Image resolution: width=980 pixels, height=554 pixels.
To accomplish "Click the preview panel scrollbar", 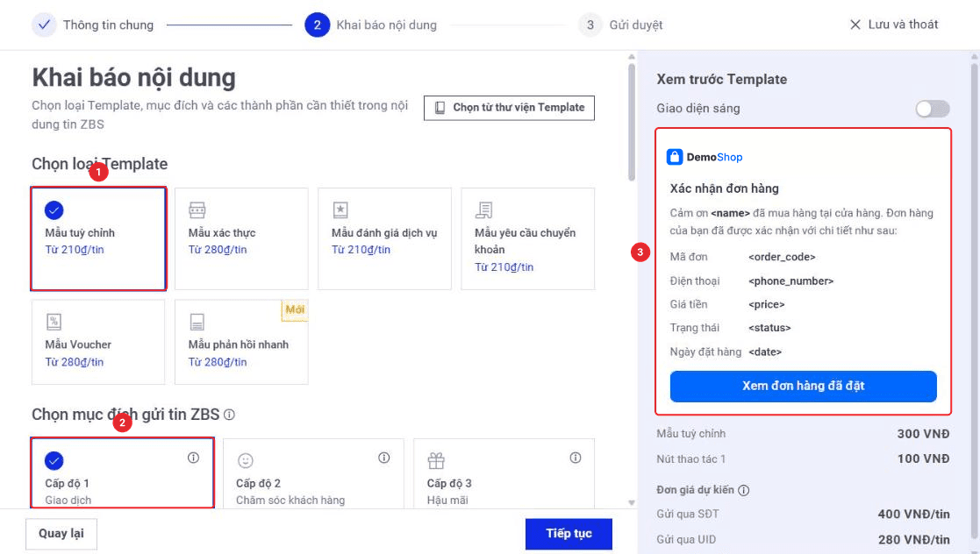I will coord(975,300).
